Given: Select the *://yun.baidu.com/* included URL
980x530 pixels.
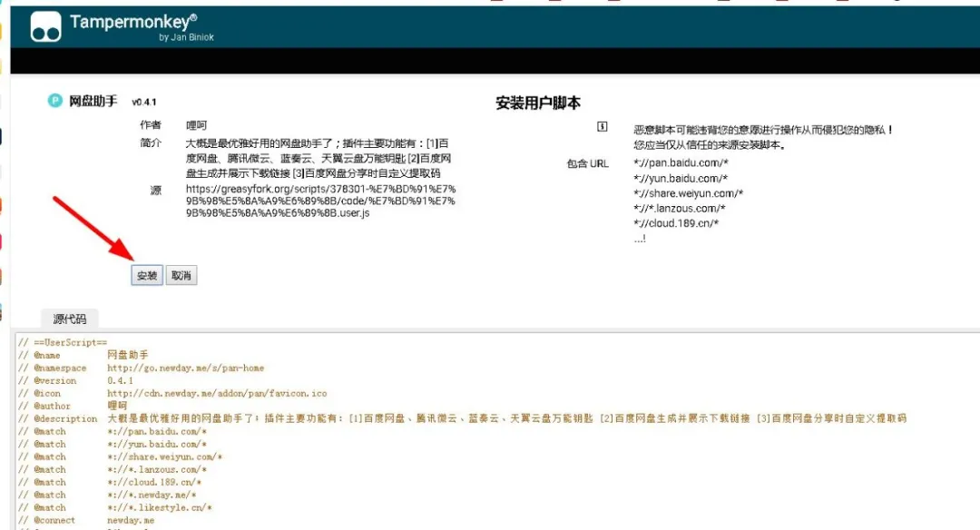Looking at the screenshot, I should (681, 178).
